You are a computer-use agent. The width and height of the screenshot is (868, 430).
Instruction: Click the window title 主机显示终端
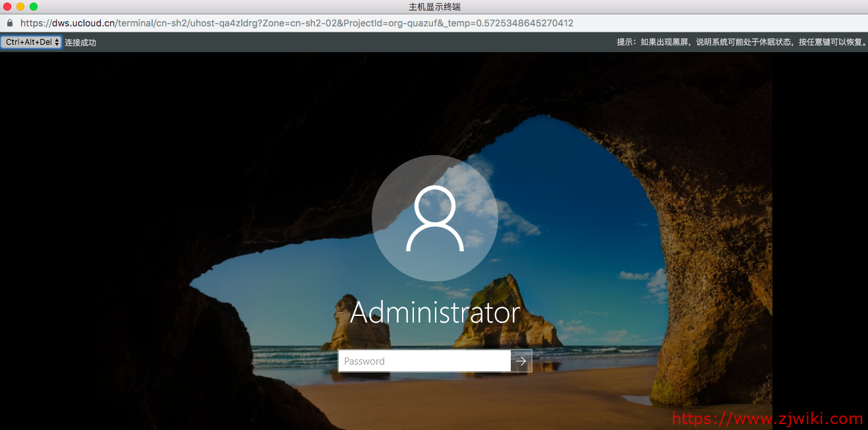coord(434,7)
